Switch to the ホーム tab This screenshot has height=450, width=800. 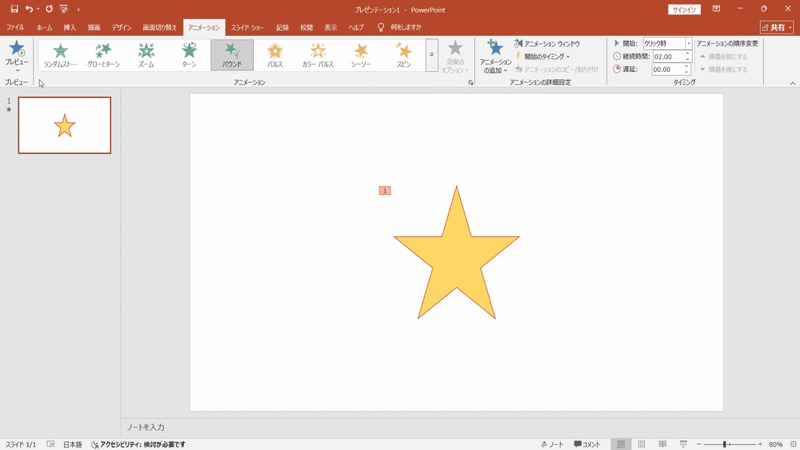(44, 28)
